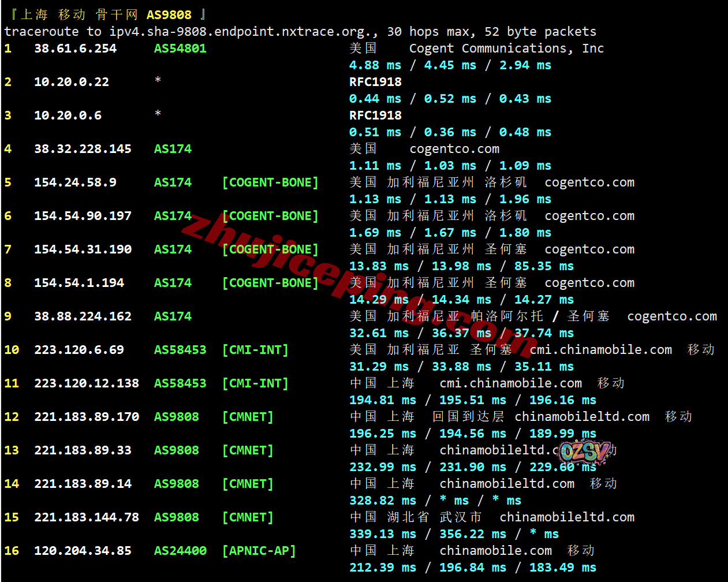This screenshot has width=728, height=582.
Task: Click the 328.82 ms latency on hop 14
Action: (x=383, y=501)
